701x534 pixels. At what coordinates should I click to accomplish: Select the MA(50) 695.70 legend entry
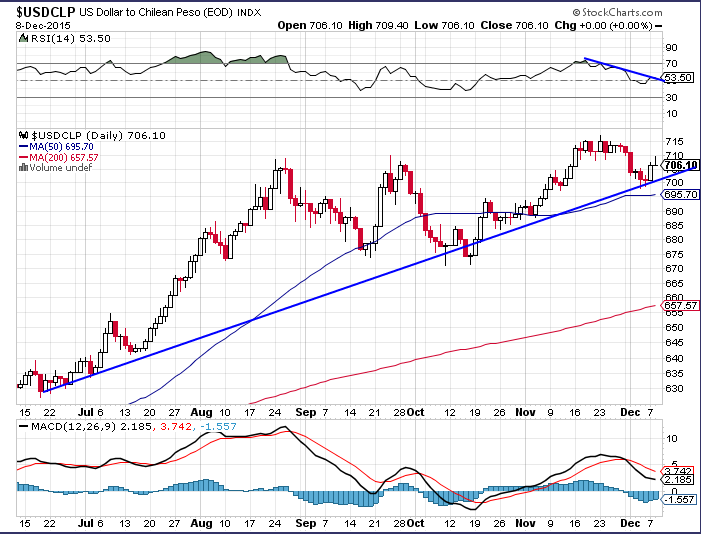tap(57, 147)
